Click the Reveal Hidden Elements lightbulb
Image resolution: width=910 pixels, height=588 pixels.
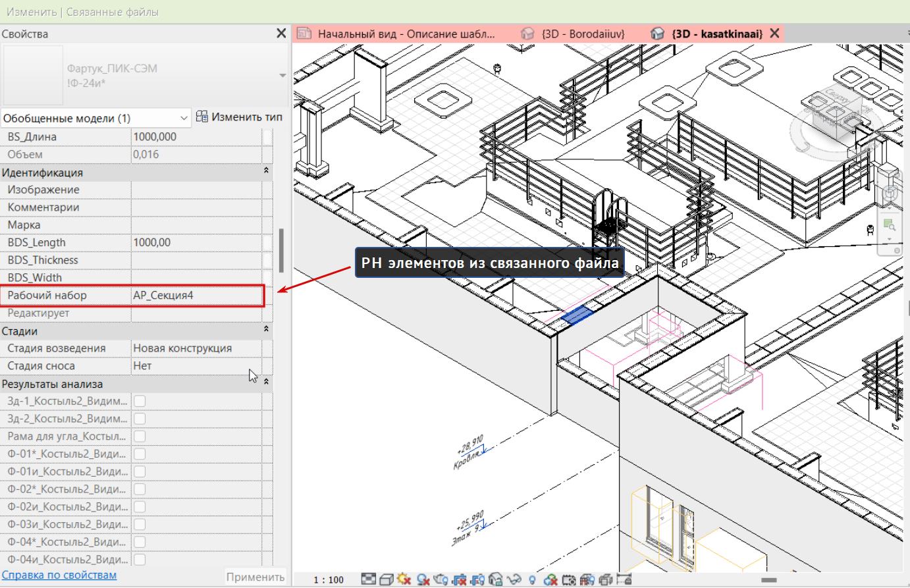(532, 579)
